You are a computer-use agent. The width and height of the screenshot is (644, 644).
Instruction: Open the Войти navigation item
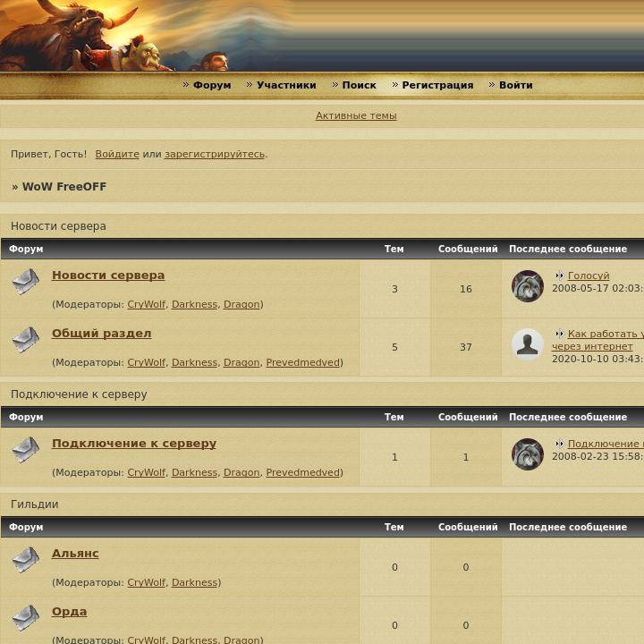pyautogui.click(x=515, y=85)
